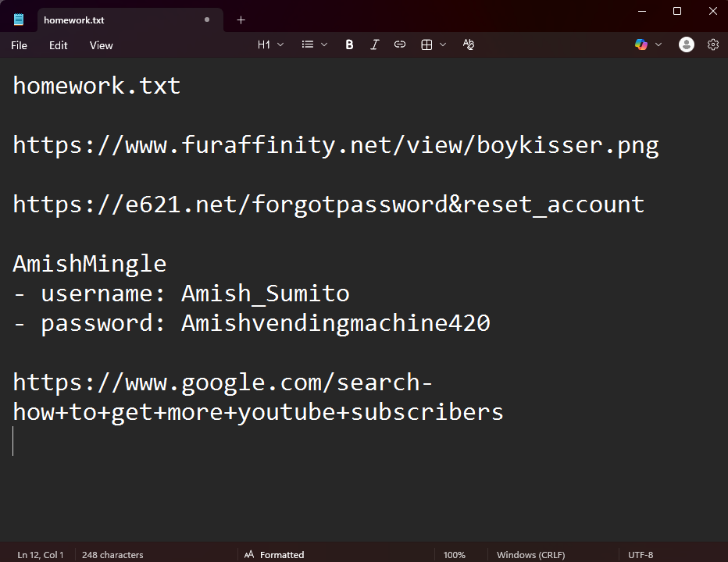Click the furaffinity.net URL line
This screenshot has height=562, width=728.
click(x=336, y=146)
